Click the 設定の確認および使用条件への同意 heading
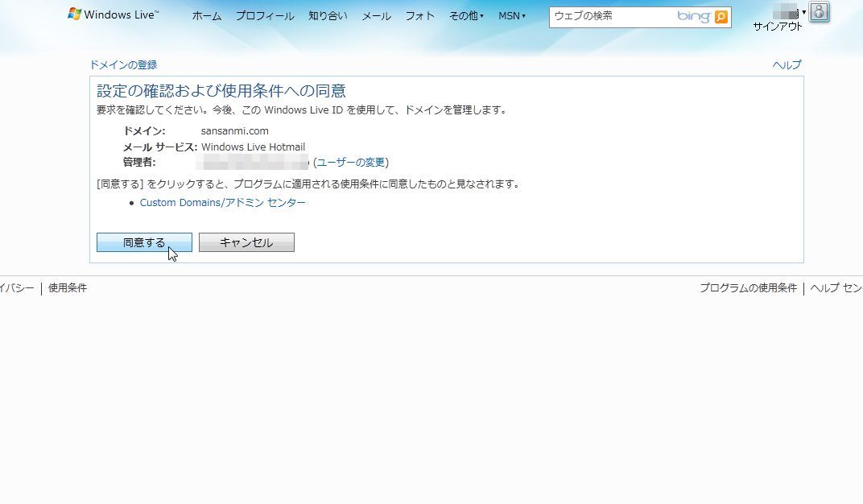Screen dimensions: 863x504 coord(221,91)
